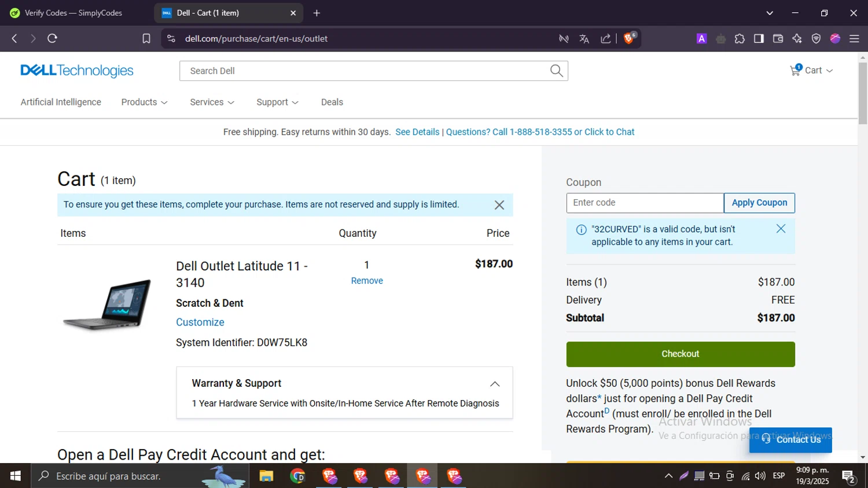Viewport: 868px width, 488px height.
Task: Click the Dell Outlet Latitude 11 - 3140 title
Action: tap(242, 274)
